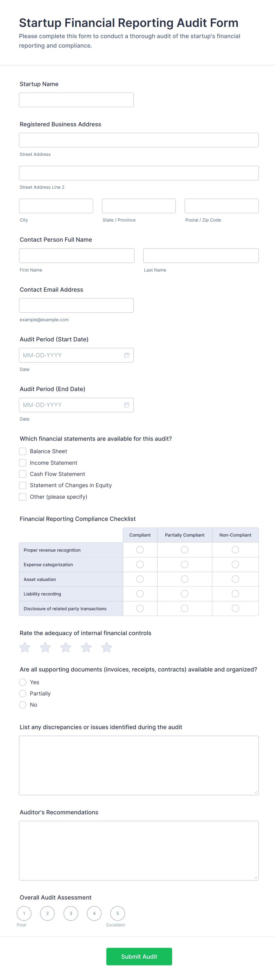This screenshot has height=980, width=275.
Task: Select overall audit assessment score 3
Action: pyautogui.click(x=71, y=913)
